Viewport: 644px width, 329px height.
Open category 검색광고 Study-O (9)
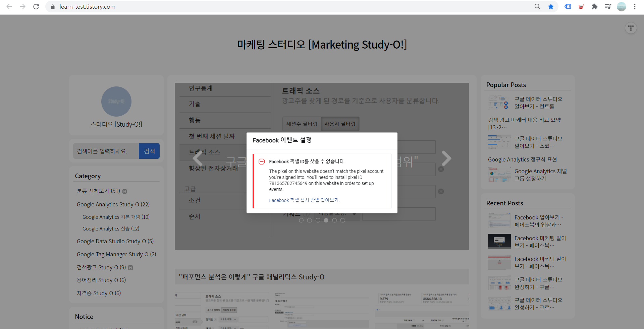[x=101, y=267]
